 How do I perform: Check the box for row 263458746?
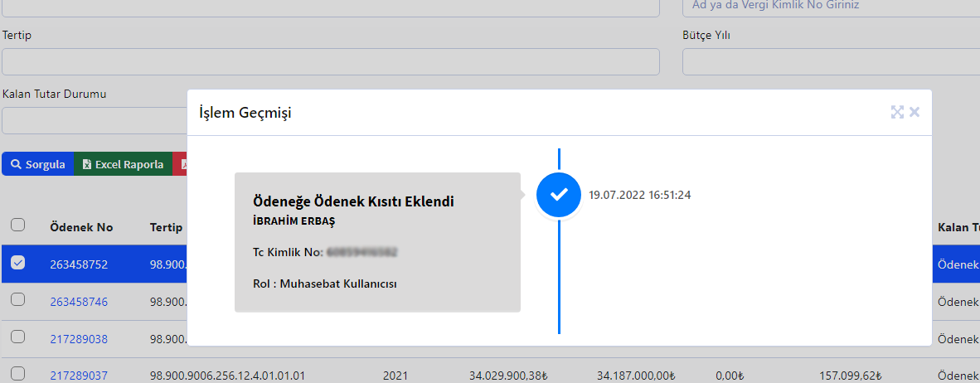point(17,301)
